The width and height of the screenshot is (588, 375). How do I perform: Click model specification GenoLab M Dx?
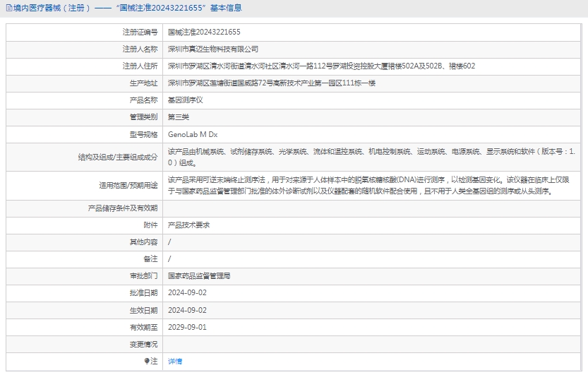tap(193, 134)
